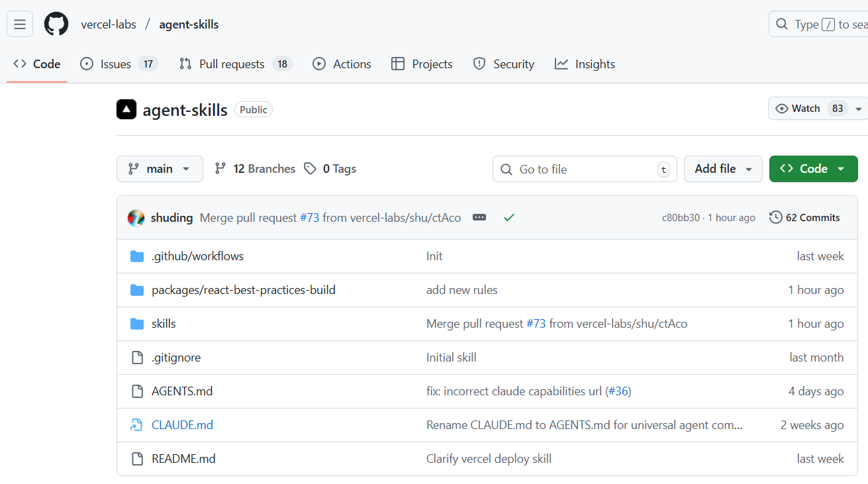Expand commit message ellipsis button

coord(479,218)
